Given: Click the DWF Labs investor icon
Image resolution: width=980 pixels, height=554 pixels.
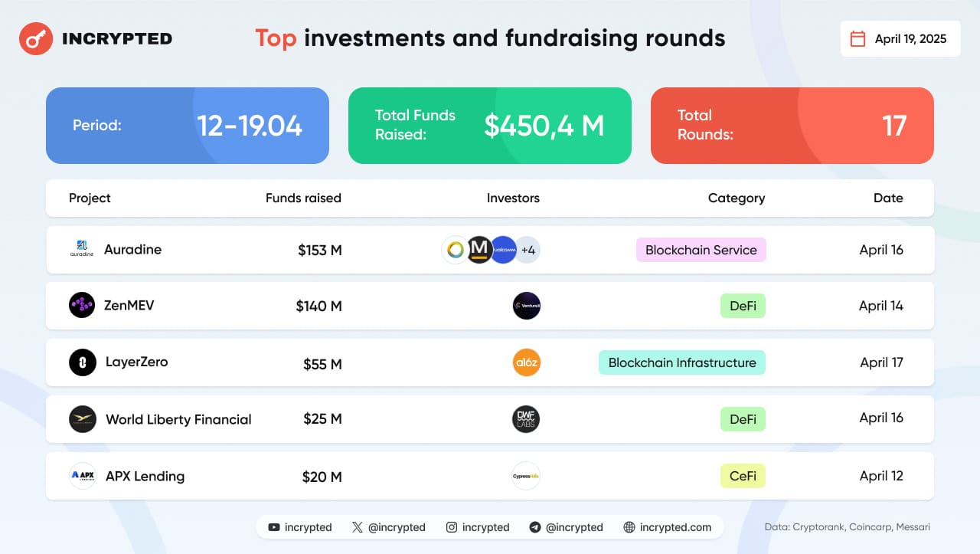Looking at the screenshot, I should click(x=527, y=419).
